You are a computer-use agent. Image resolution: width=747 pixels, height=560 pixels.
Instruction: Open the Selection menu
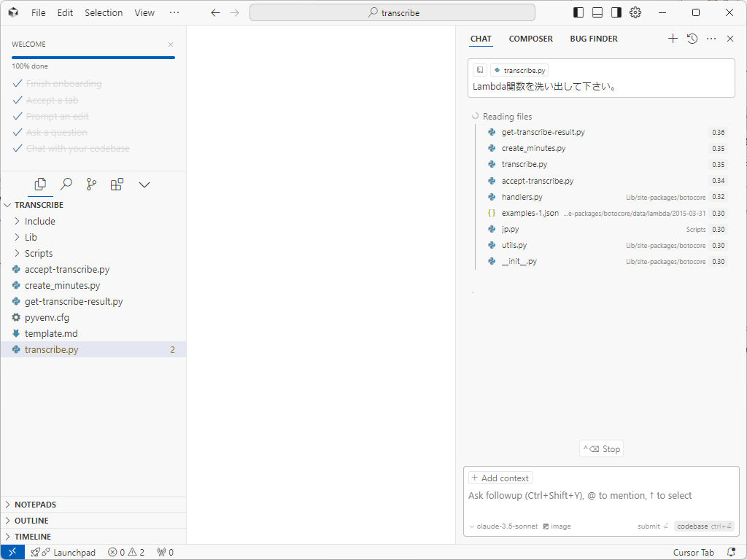tap(104, 12)
